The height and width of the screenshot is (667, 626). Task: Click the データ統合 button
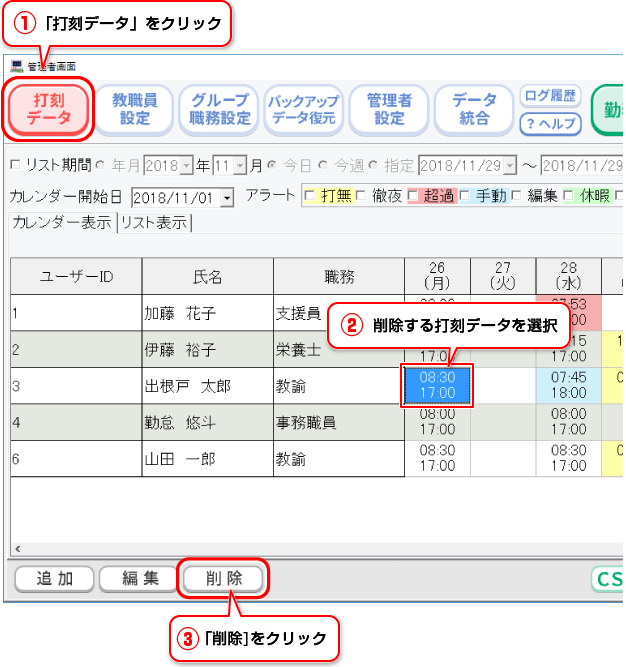tap(474, 109)
